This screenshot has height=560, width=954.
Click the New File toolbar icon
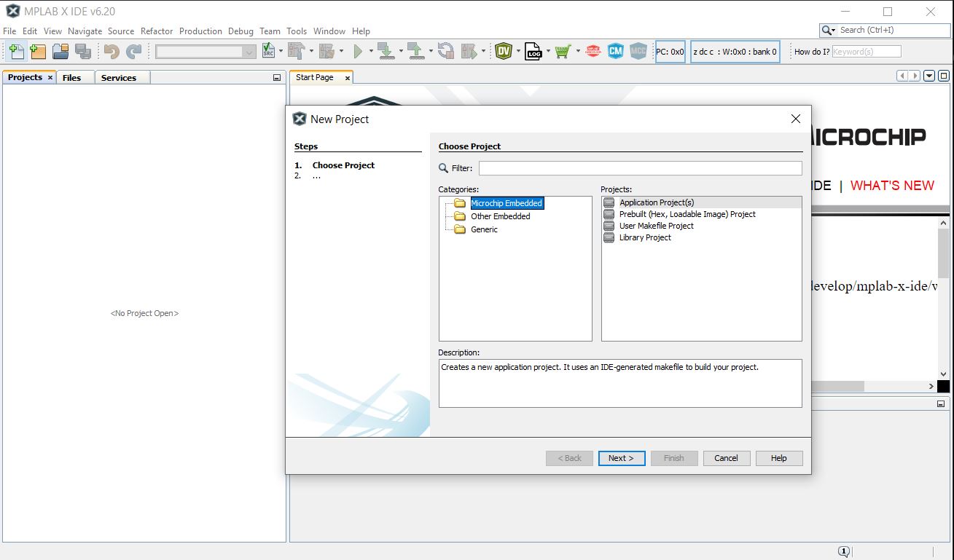pos(16,52)
